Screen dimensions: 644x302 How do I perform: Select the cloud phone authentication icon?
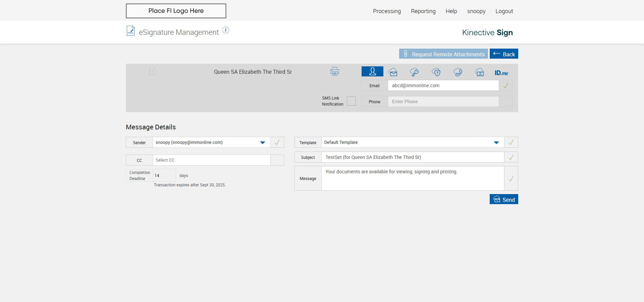pyautogui.click(x=458, y=72)
